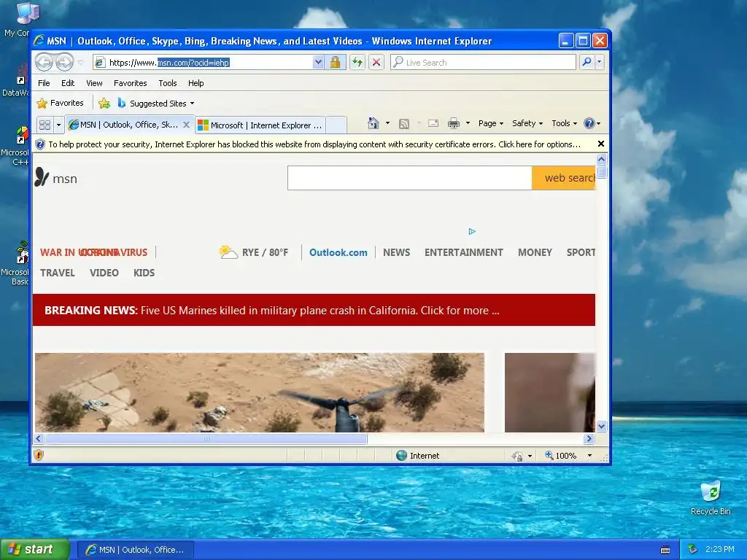
Task: Select the MSN | Outlook, Office tab
Action: [x=124, y=125]
